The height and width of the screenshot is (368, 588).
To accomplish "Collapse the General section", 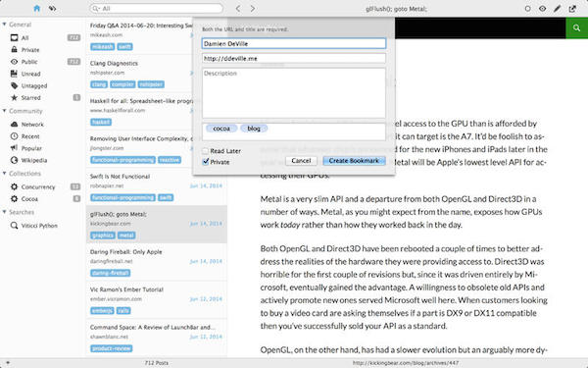I will pos(5,25).
